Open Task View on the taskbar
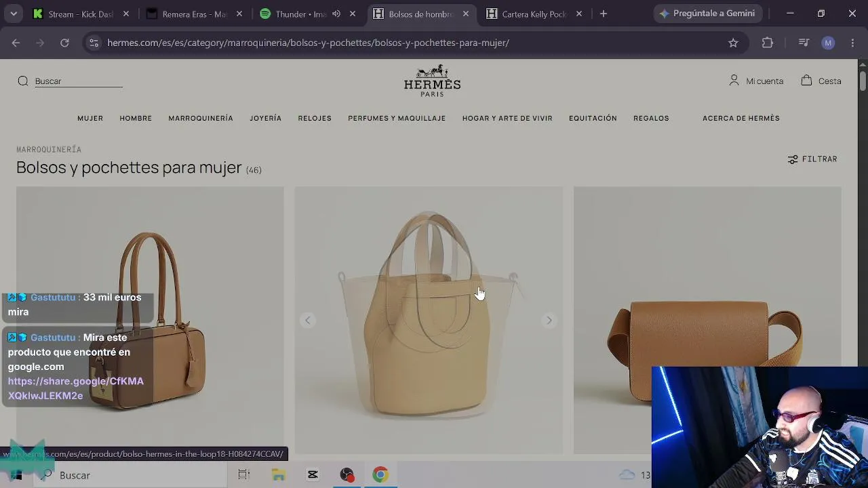This screenshot has width=868, height=488. coord(244,475)
